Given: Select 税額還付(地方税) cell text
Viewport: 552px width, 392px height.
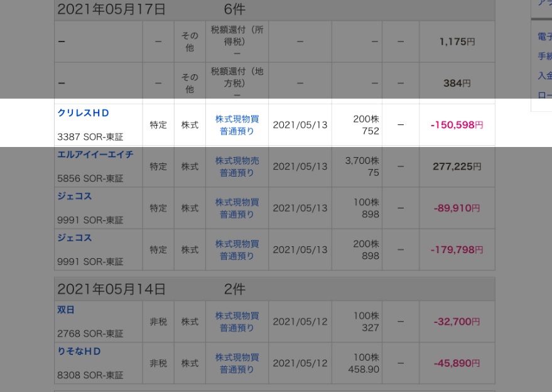Looking at the screenshot, I should tap(237, 77).
